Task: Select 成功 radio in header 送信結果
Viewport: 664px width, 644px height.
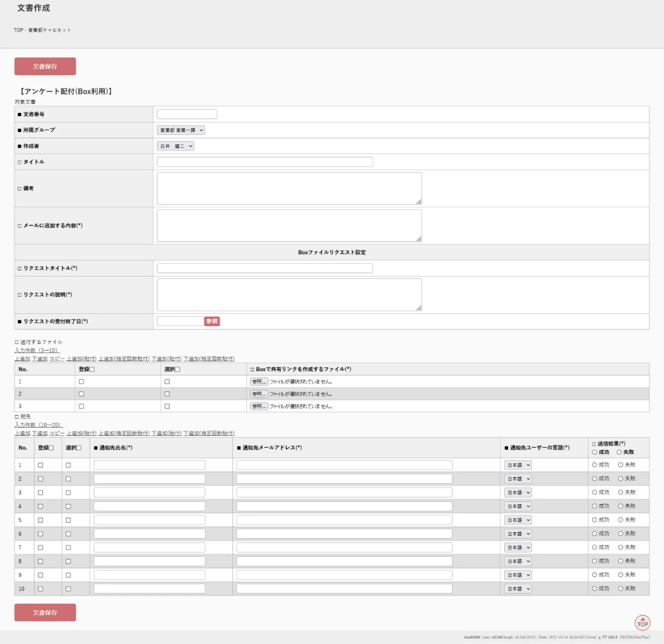Action: coord(594,452)
